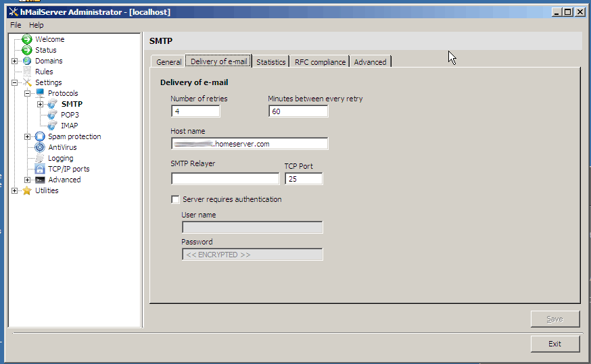This screenshot has width=591, height=364.
Task: Select Logging in the tree
Action: (60, 159)
